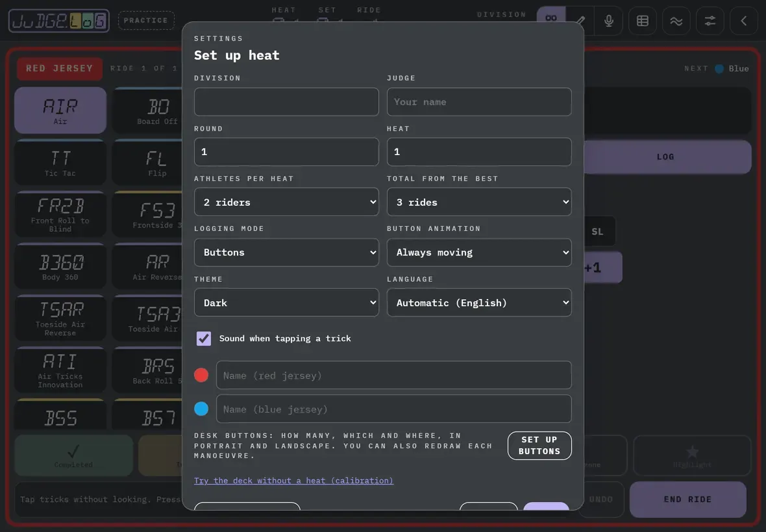Image resolution: width=766 pixels, height=532 pixels.
Task: Click the End Ride button
Action: point(688,500)
